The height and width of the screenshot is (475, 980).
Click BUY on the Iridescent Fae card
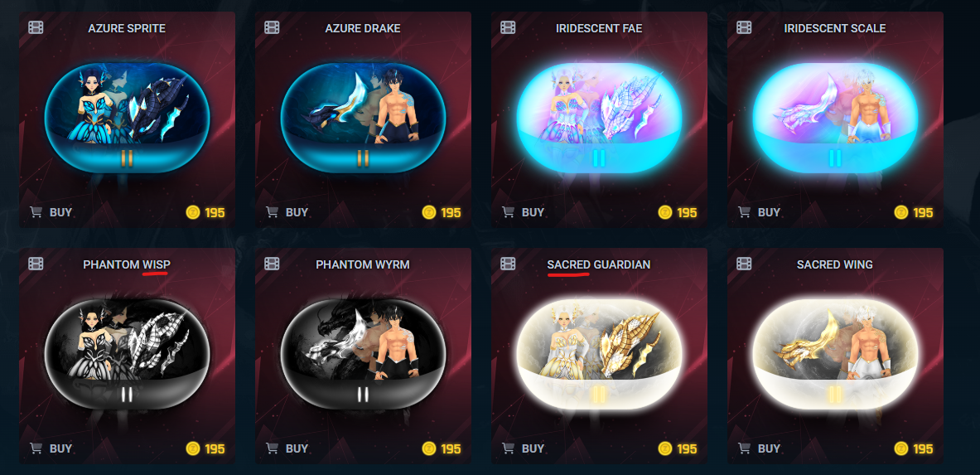523,212
